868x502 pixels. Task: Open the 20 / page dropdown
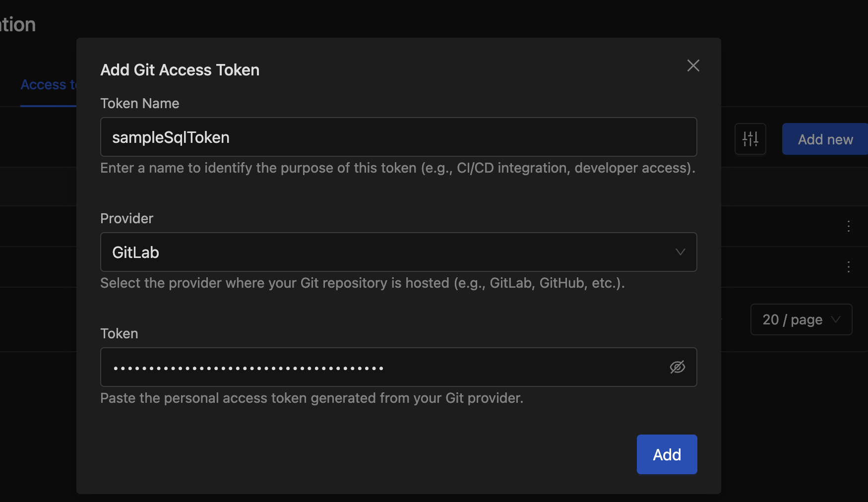(801, 319)
